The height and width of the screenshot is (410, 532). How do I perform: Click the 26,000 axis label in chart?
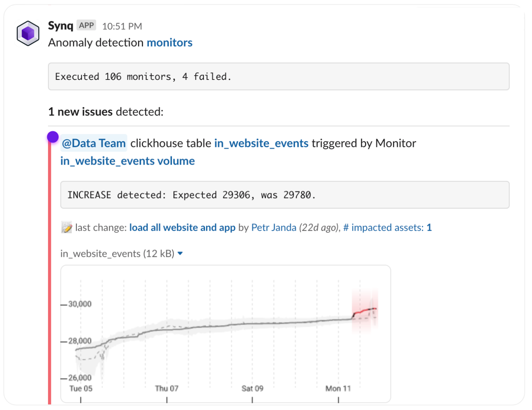pyautogui.click(x=80, y=378)
